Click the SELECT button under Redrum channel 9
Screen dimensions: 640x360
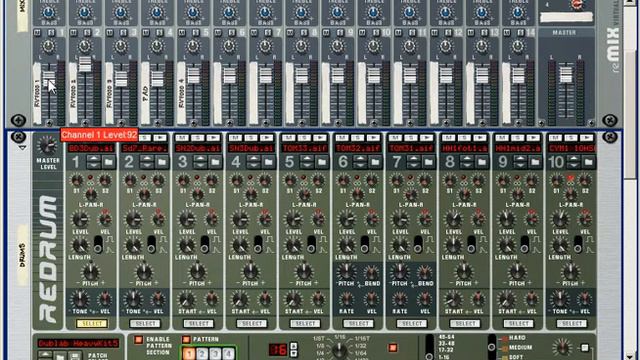pyautogui.click(x=518, y=323)
